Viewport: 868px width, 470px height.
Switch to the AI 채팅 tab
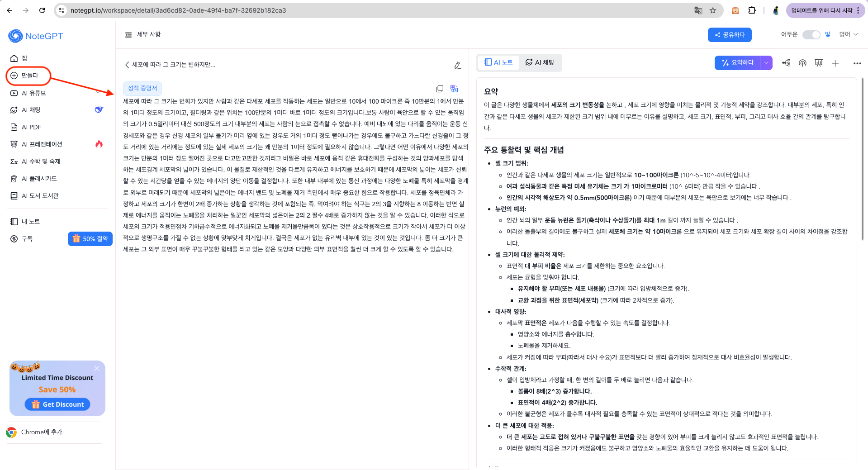[540, 62]
